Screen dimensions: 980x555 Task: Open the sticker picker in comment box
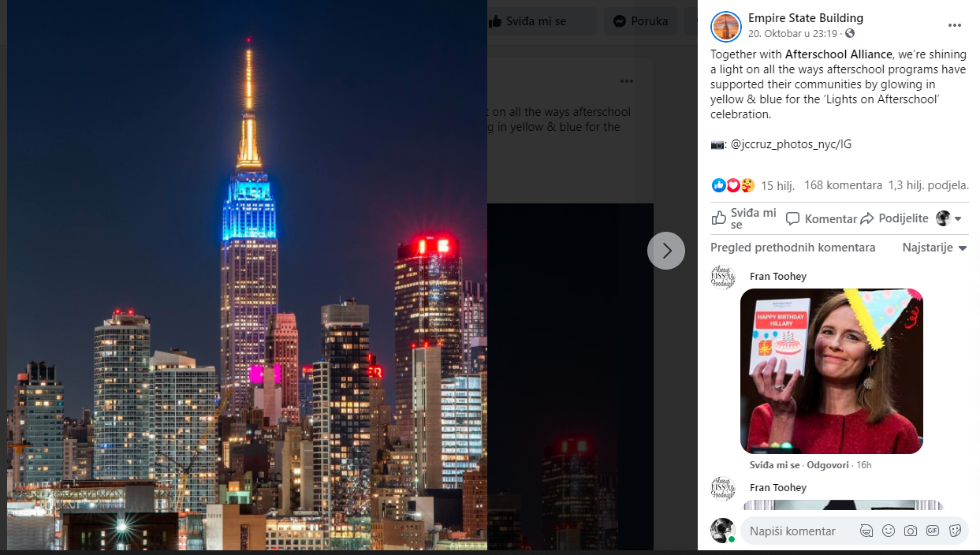[x=955, y=531]
